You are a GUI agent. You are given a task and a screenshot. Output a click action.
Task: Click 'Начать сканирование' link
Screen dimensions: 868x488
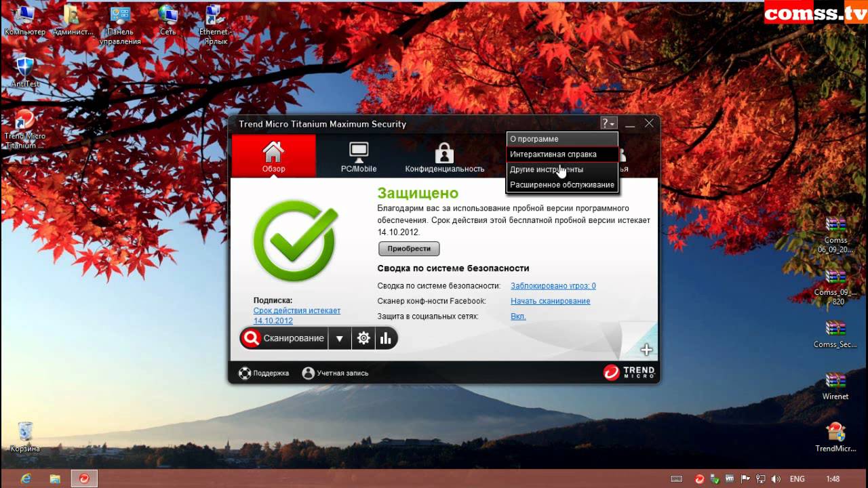550,301
